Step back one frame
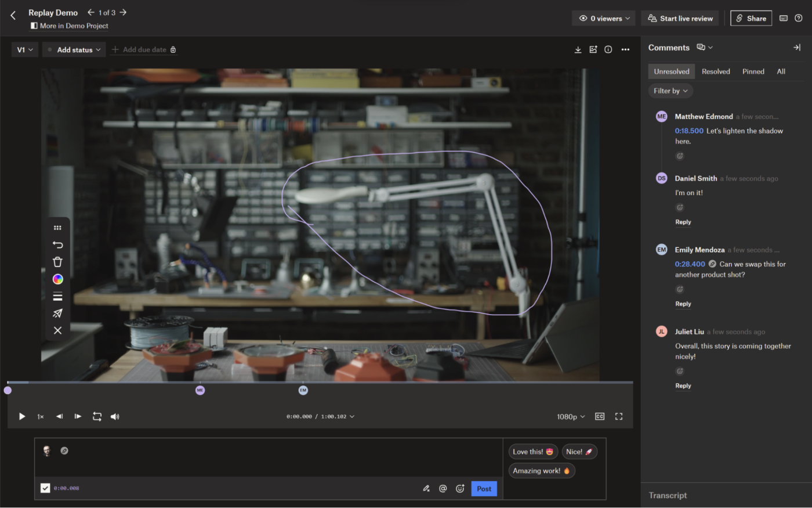812x508 pixels. pos(59,416)
